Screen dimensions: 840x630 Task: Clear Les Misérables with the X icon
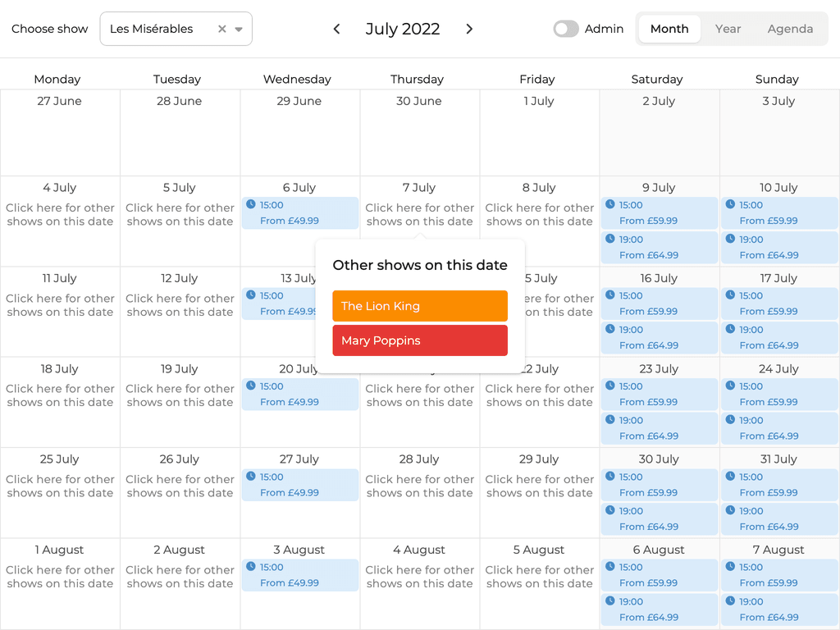pos(222,28)
